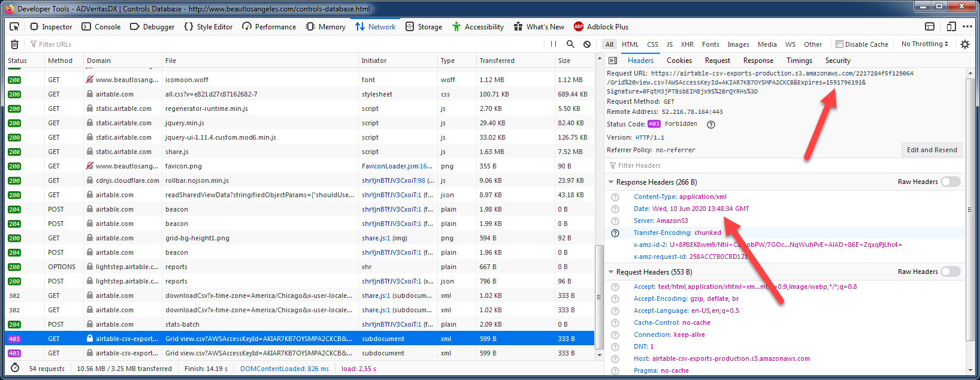Pause network recording with pause icon
The height and width of the screenshot is (380, 980).
click(553, 44)
